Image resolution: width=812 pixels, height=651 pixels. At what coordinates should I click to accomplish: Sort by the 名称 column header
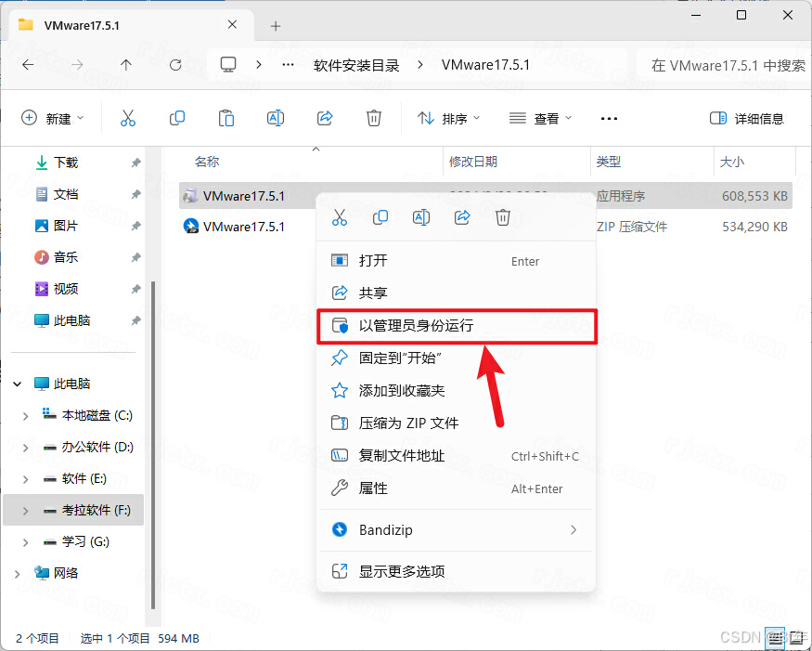point(207,162)
